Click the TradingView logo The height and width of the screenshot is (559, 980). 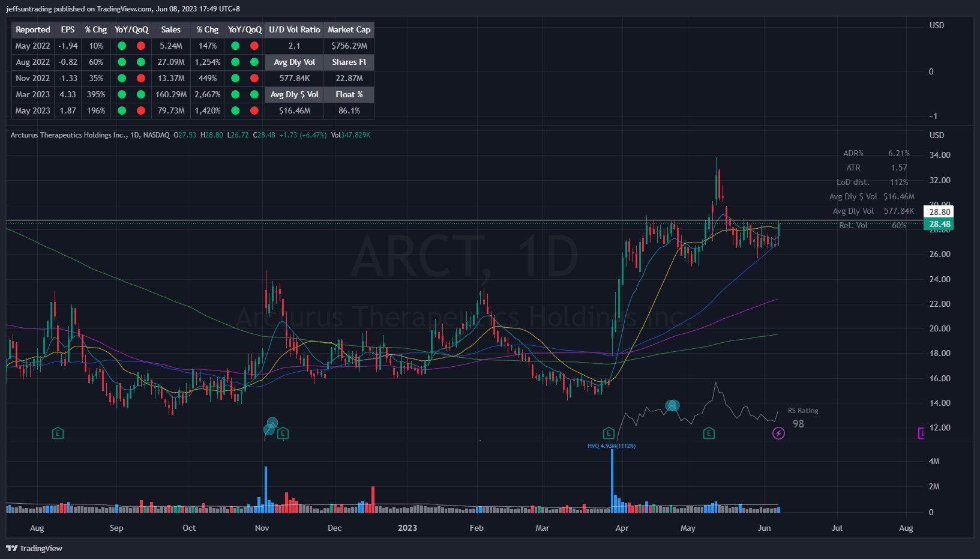coord(34,548)
